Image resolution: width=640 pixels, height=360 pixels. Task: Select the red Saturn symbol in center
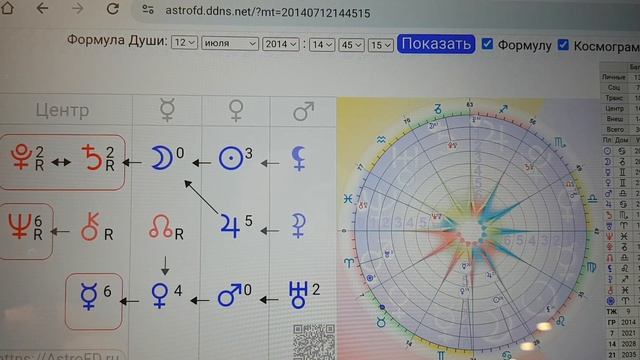click(x=92, y=158)
